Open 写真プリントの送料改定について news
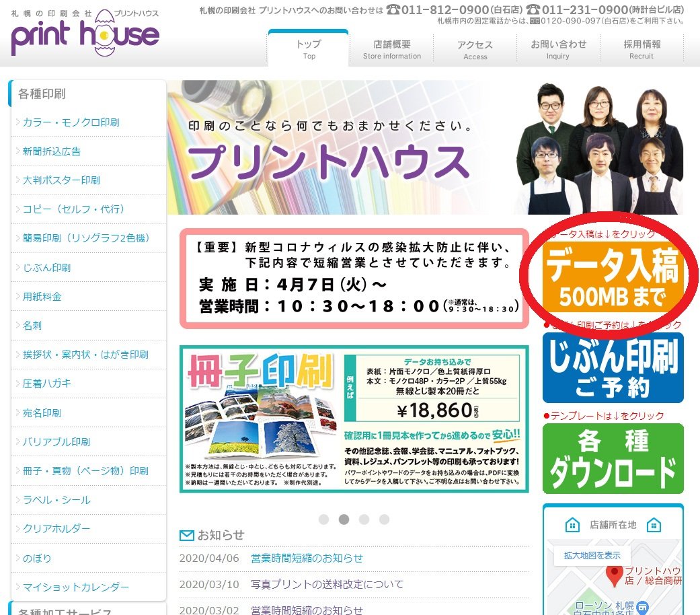The height and width of the screenshot is (615, 700). 327,584
